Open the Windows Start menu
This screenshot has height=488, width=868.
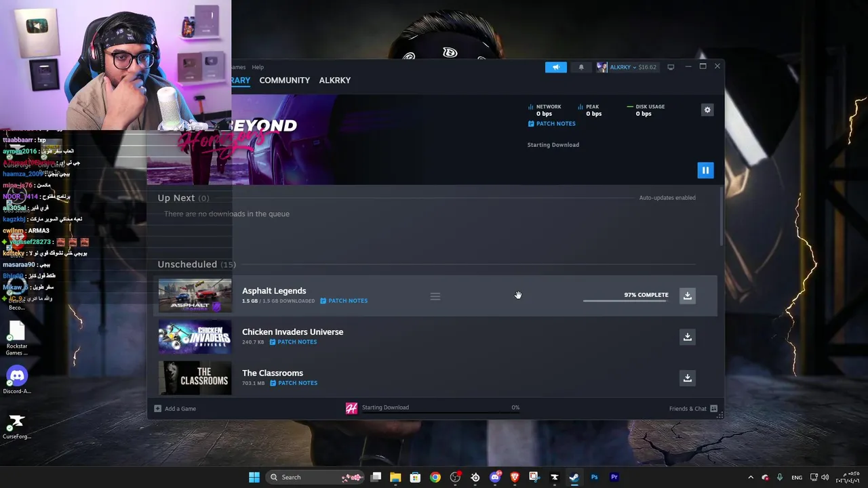coord(254,477)
